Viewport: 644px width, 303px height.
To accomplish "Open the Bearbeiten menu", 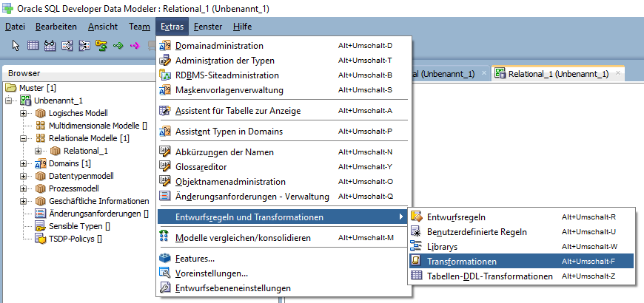I will [x=56, y=27].
